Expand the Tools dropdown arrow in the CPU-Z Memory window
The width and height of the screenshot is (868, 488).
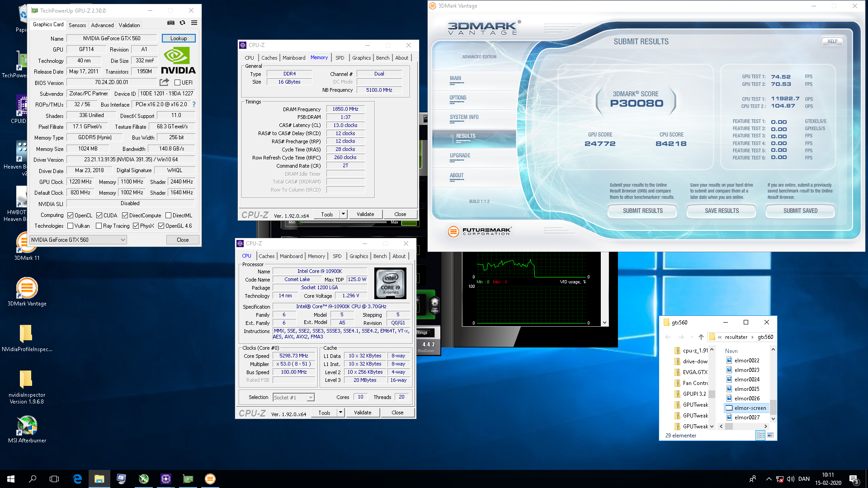[343, 214]
